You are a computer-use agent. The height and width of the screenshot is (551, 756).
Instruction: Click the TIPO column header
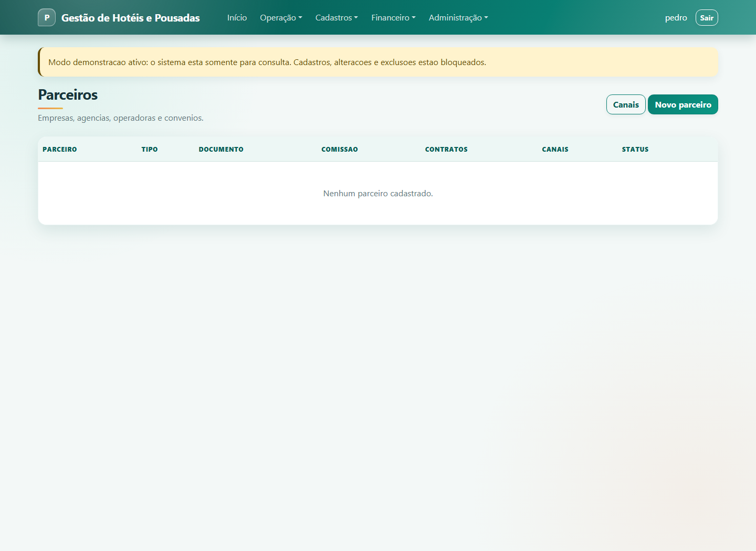tap(150, 150)
